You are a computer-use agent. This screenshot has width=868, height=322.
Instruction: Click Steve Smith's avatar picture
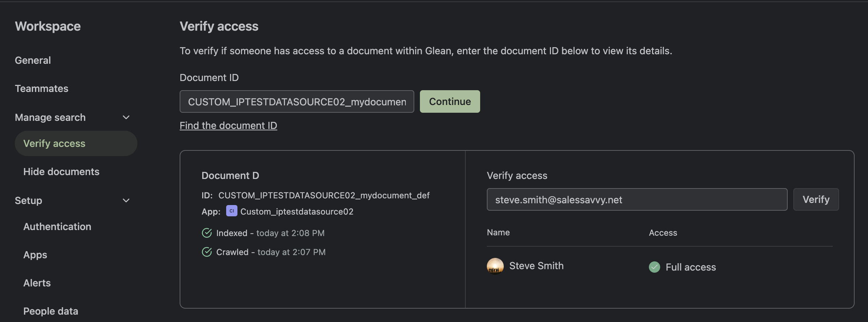(x=495, y=266)
